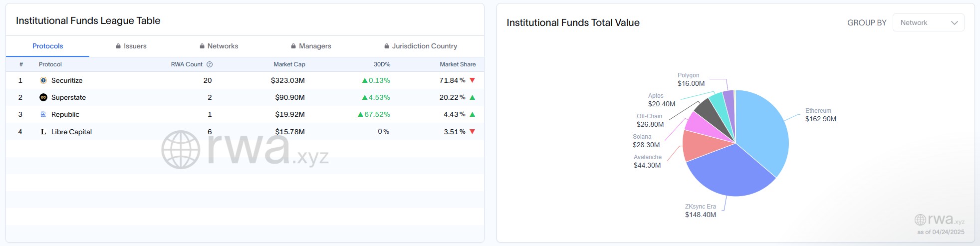The width and height of the screenshot is (980, 246).
Task: Sort table by 30D% column header
Action: pos(382,64)
